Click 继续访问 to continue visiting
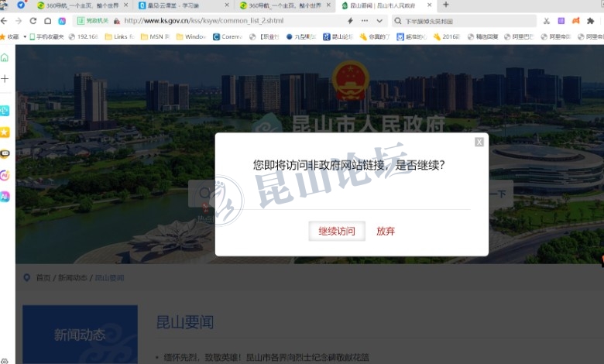604x364 pixels. (x=337, y=231)
